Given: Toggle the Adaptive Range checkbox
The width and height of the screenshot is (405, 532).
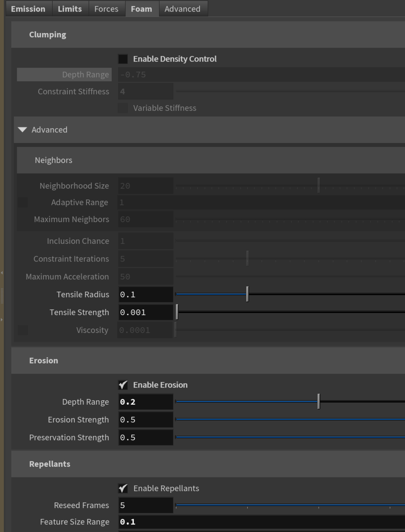Looking at the screenshot, I should coord(23,203).
